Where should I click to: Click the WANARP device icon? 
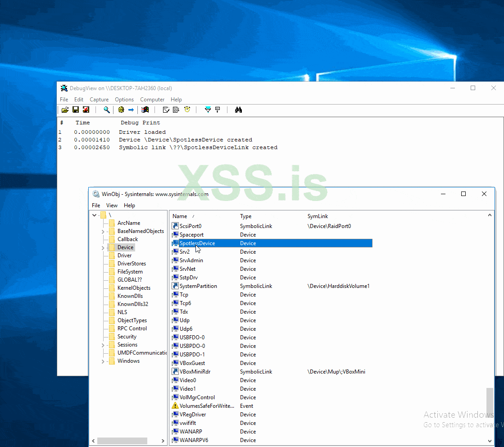pyautogui.click(x=175, y=431)
